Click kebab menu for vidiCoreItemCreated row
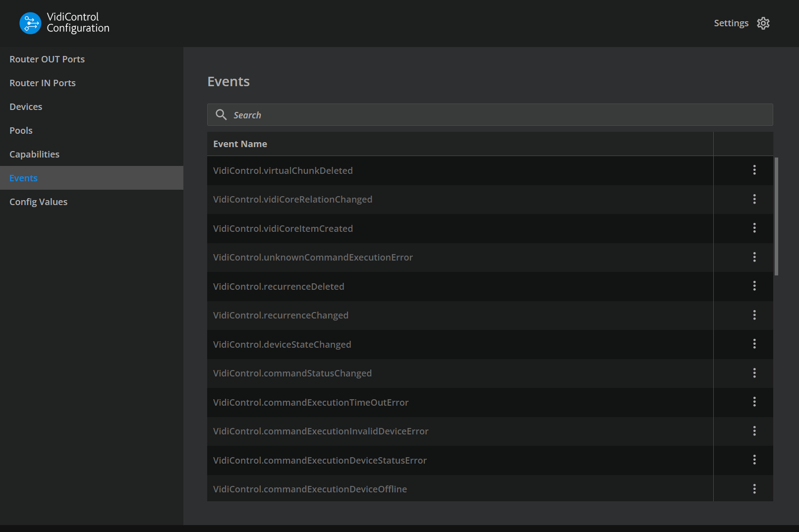 tap(754, 228)
